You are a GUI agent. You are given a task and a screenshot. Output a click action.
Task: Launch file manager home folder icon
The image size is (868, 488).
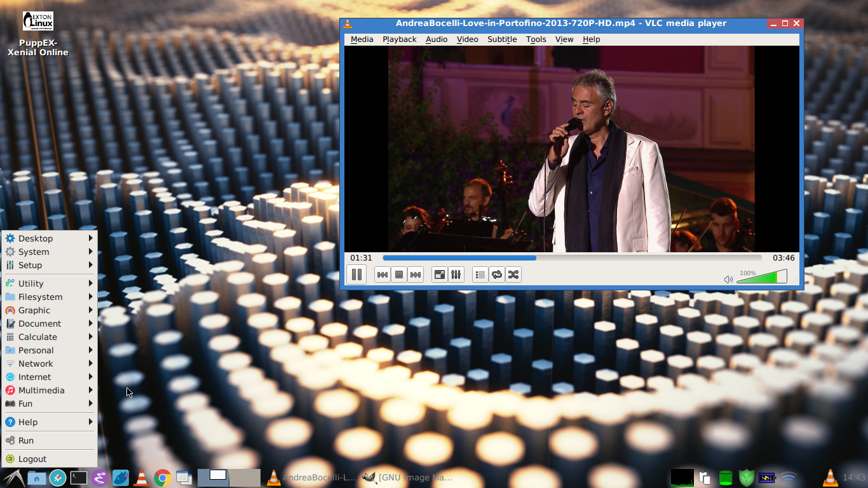(x=37, y=478)
